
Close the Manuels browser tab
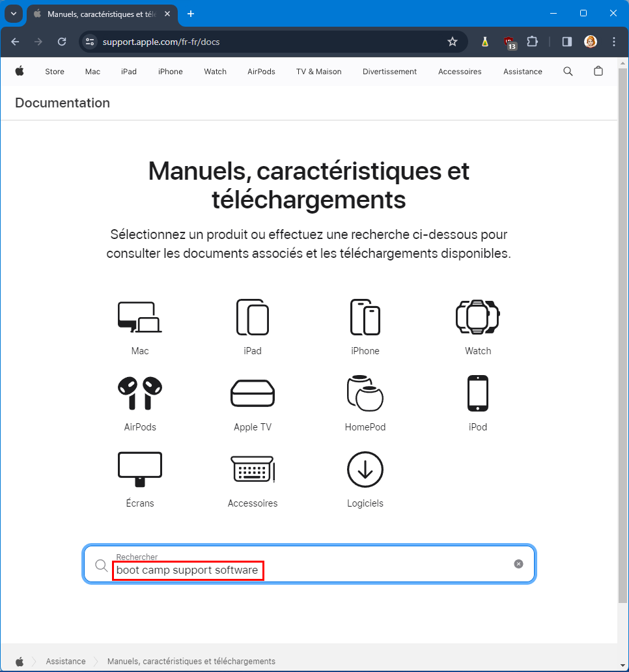pos(167,14)
